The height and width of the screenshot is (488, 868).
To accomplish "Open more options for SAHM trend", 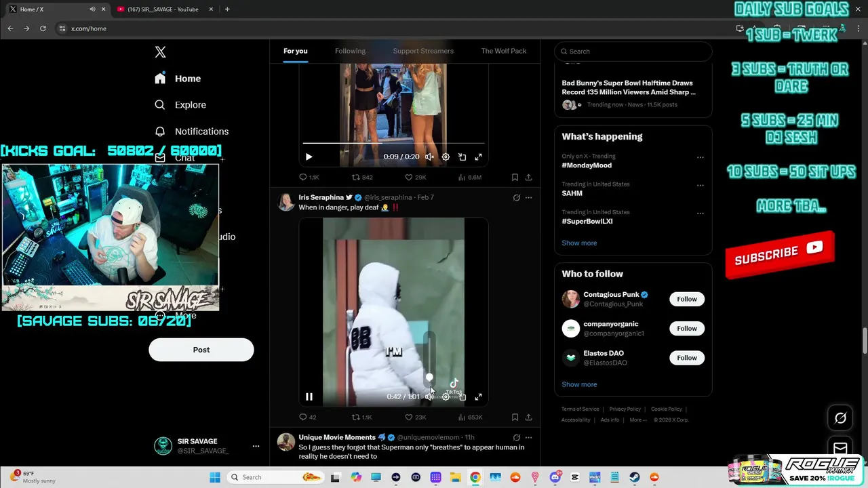I will pyautogui.click(x=700, y=185).
